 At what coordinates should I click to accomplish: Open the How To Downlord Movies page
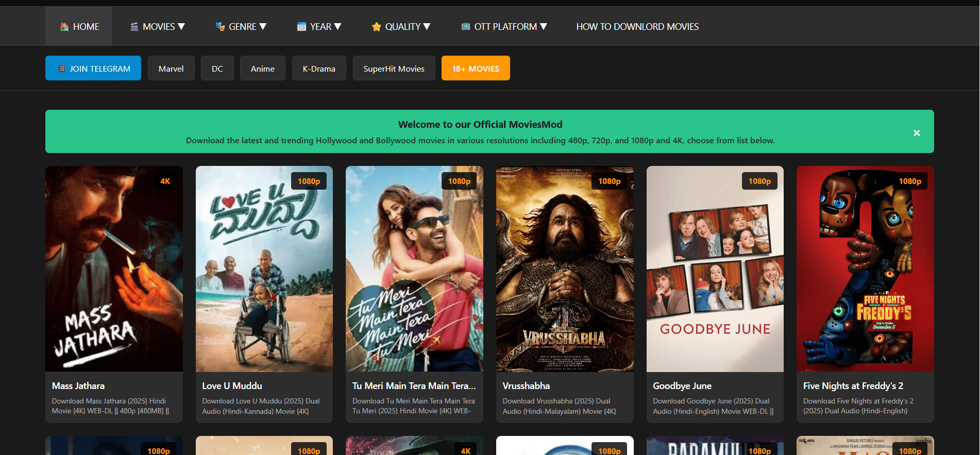(637, 27)
